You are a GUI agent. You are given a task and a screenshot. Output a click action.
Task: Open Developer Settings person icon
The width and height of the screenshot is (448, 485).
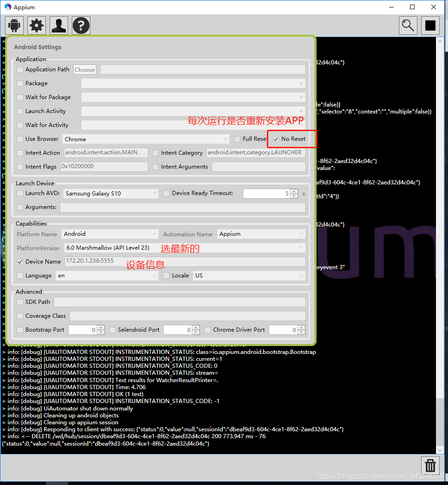[x=59, y=25]
